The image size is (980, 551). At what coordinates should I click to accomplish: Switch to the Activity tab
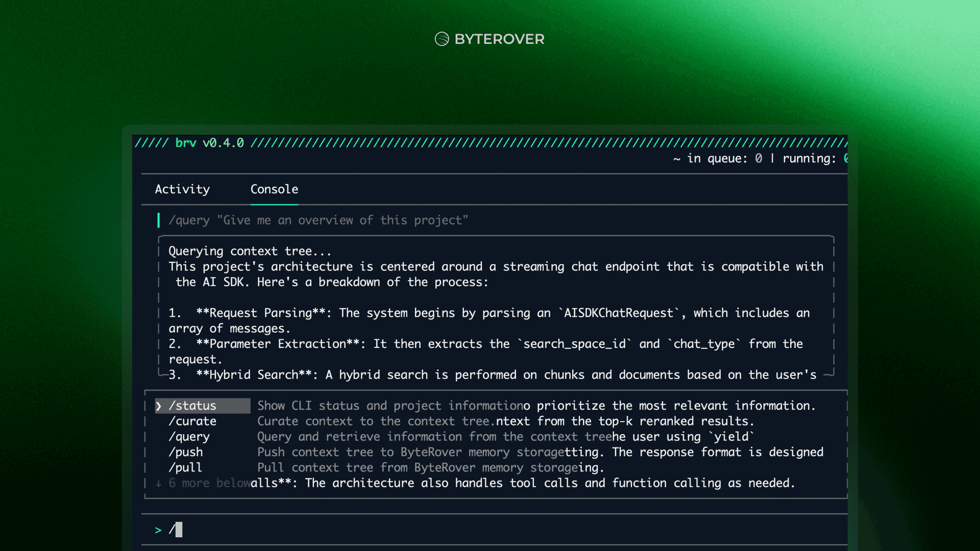pyautogui.click(x=182, y=189)
